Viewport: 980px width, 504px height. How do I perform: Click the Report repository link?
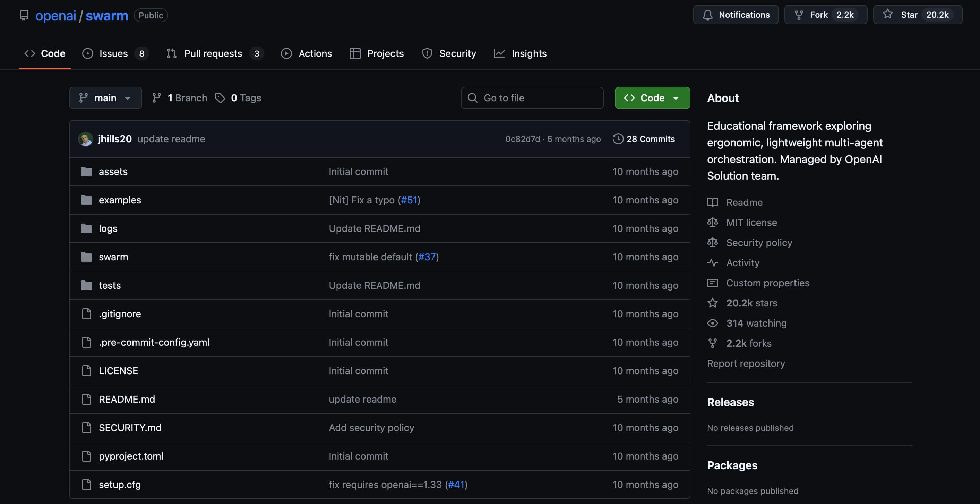pos(746,363)
